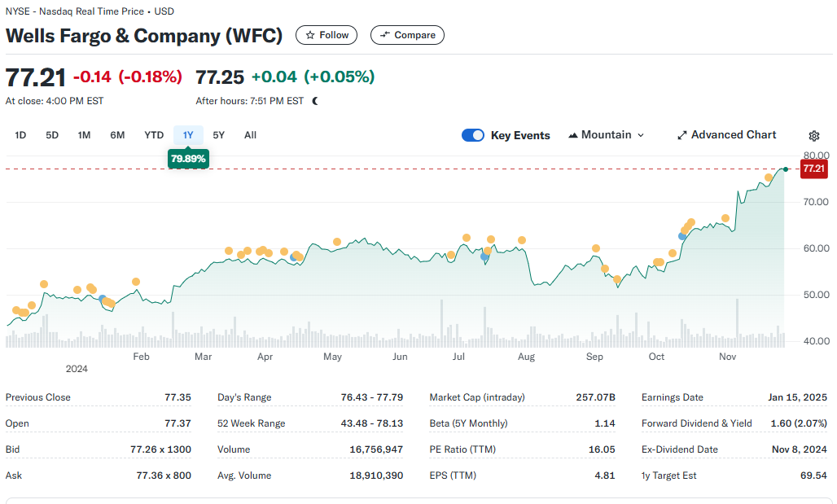Click the Advanced Chart expand arrow icon

pos(681,135)
